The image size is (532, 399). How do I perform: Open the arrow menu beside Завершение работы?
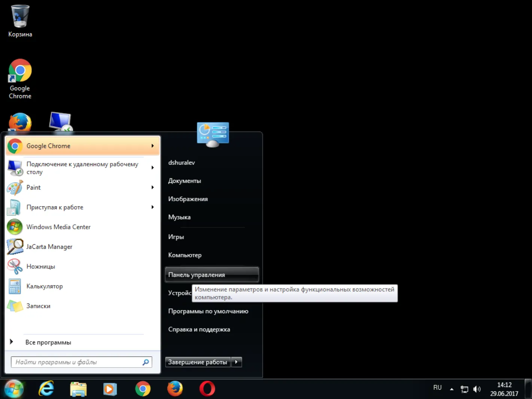236,362
